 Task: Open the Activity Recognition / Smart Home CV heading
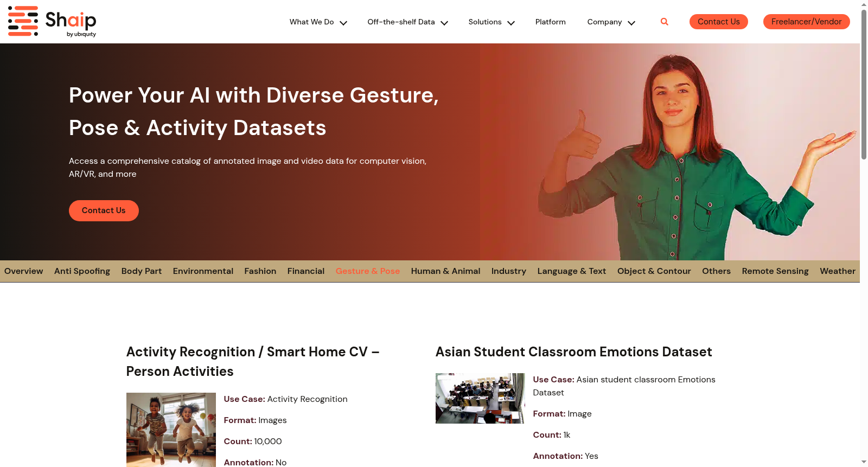pyautogui.click(x=253, y=362)
